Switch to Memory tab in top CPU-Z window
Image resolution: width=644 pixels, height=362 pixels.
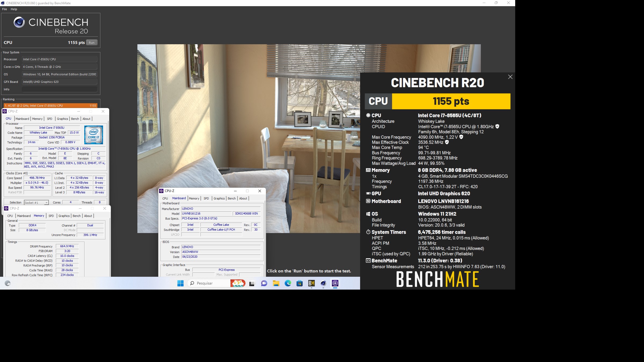point(37,119)
